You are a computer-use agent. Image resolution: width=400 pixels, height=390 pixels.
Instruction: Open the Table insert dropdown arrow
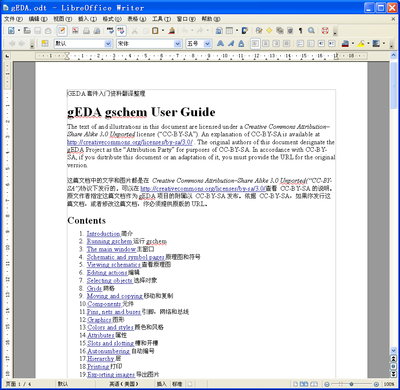[237, 31]
